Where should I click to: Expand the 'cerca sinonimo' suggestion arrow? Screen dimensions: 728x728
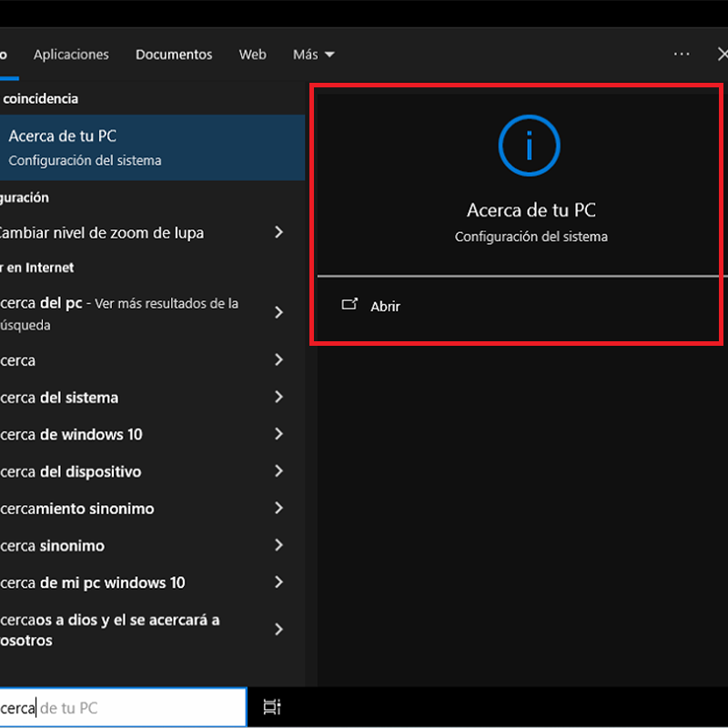pyautogui.click(x=278, y=545)
